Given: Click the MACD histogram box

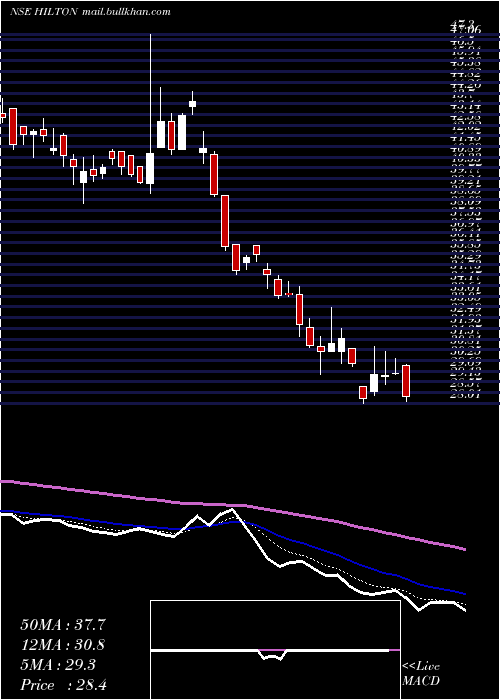Looking at the screenshot, I should 275,650.
